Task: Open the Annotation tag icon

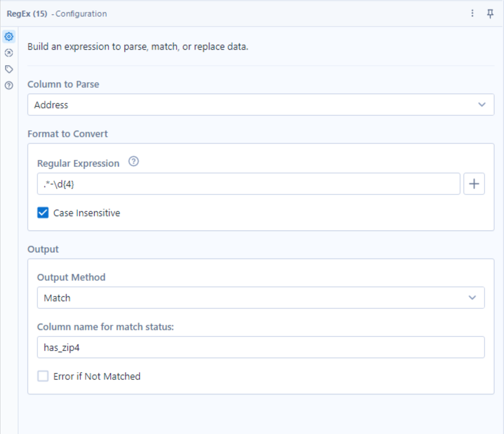Action: pos(9,69)
